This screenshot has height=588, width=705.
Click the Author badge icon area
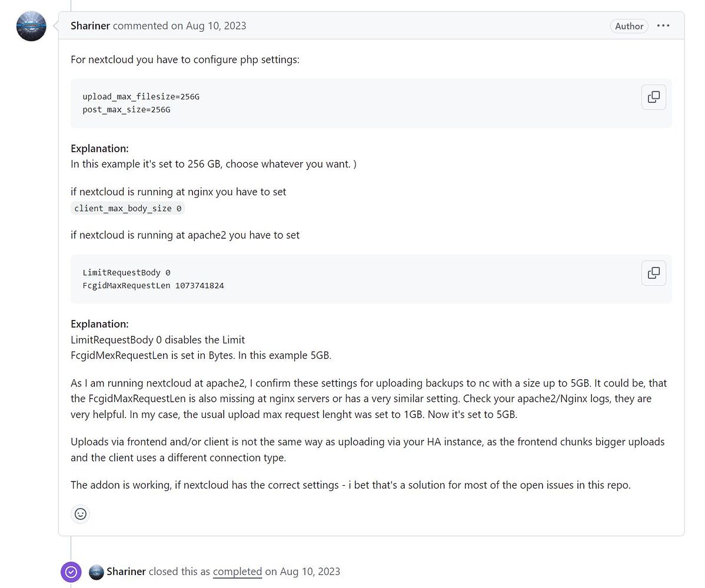628,26
